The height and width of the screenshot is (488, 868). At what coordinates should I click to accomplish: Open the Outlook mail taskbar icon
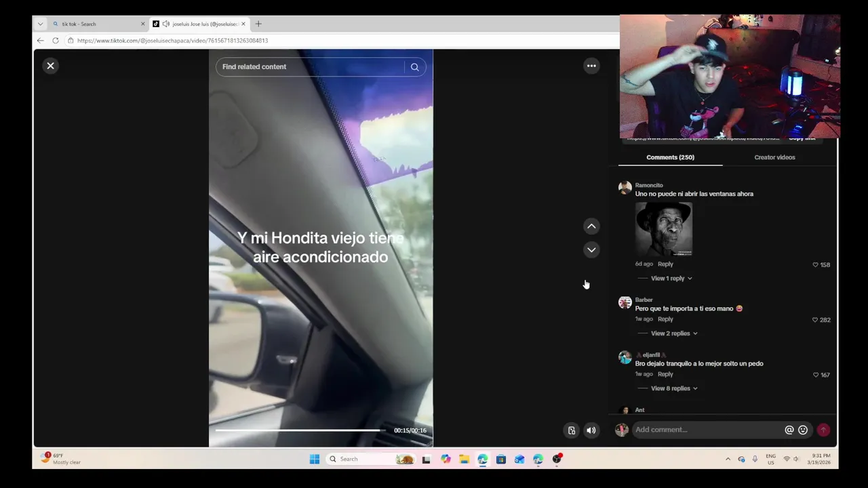click(519, 459)
